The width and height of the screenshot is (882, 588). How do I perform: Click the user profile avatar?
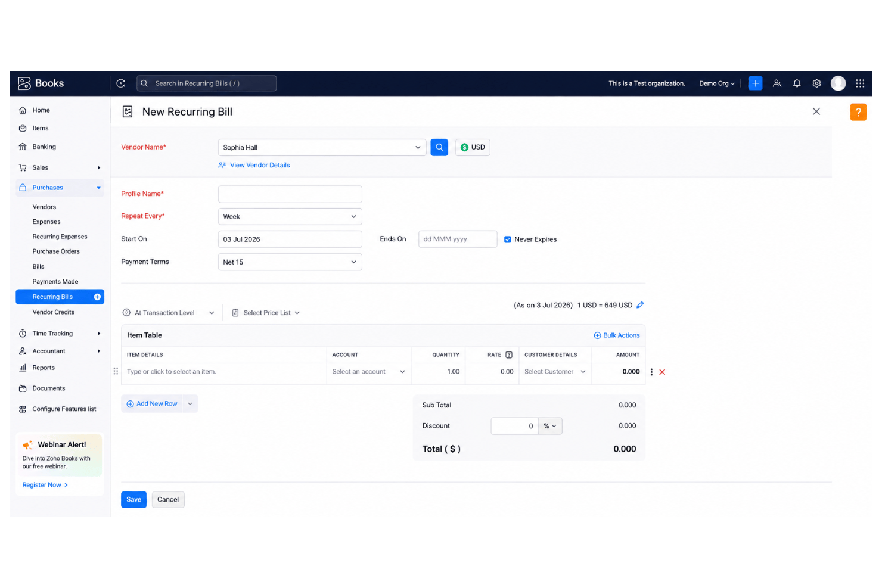pos(838,83)
